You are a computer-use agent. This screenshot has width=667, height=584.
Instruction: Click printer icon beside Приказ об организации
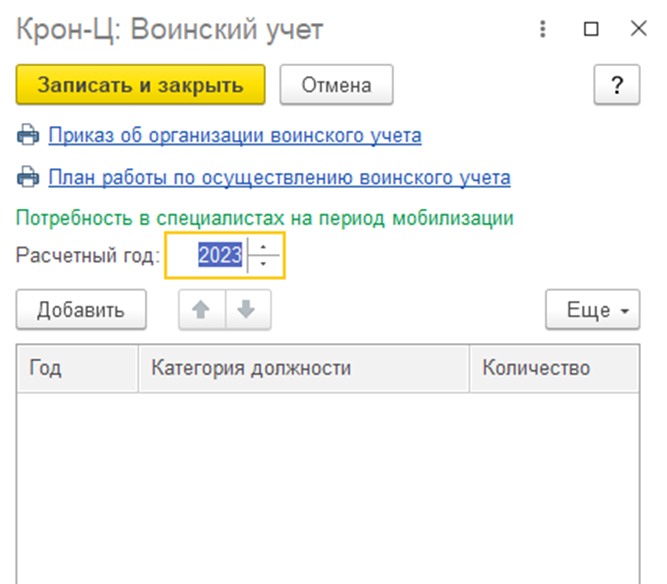[x=28, y=135]
